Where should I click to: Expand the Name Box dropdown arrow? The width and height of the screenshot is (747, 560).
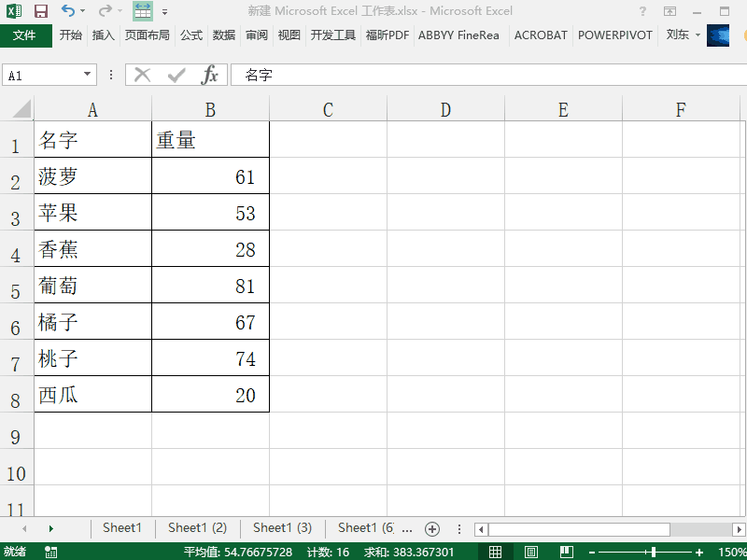(88, 75)
